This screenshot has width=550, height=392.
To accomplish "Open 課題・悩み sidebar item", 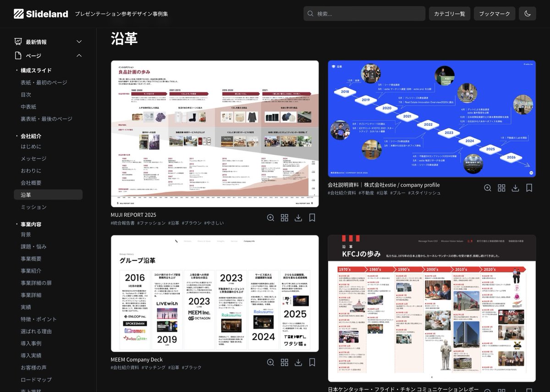I will 33,246.
